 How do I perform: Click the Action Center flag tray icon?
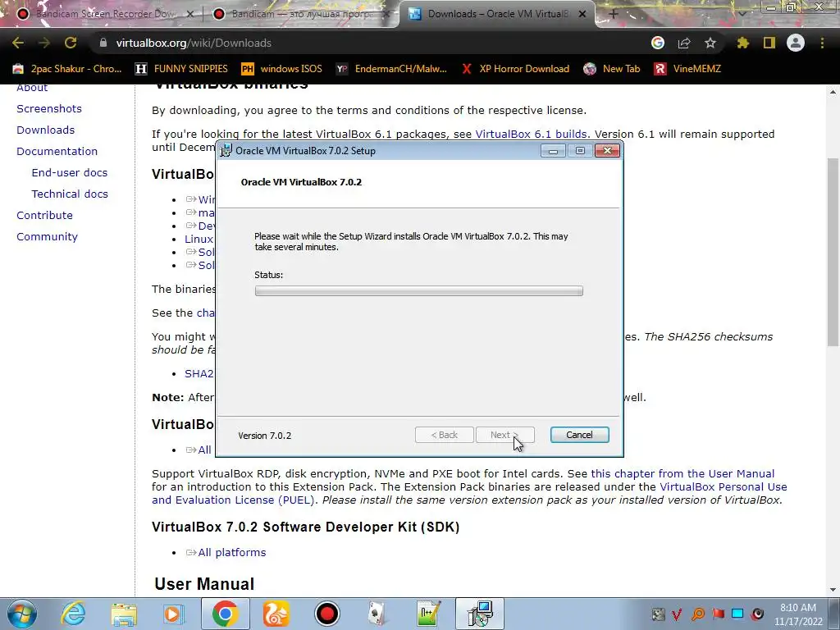[x=718, y=614]
